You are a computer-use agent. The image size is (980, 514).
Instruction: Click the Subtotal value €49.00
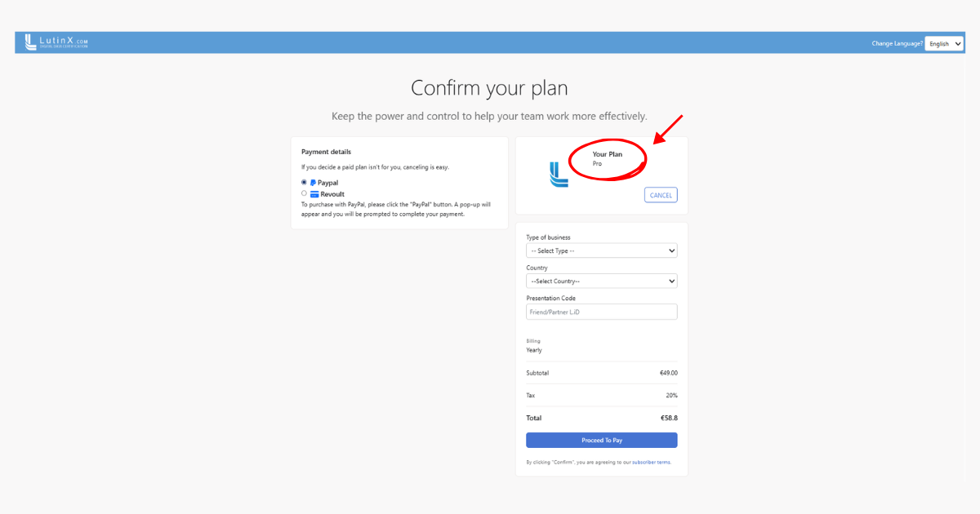[668, 373]
